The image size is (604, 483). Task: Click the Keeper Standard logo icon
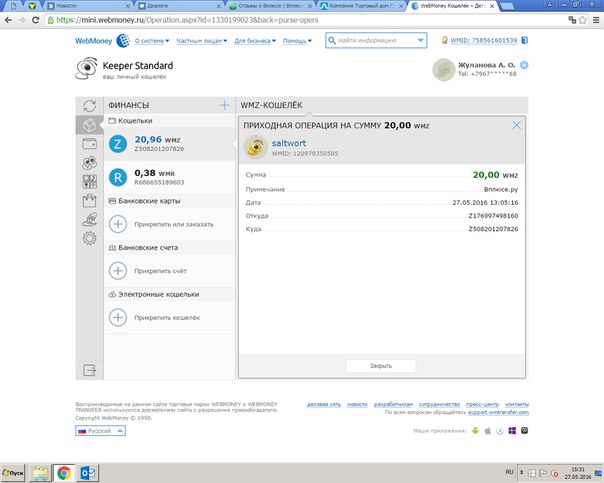[86, 69]
